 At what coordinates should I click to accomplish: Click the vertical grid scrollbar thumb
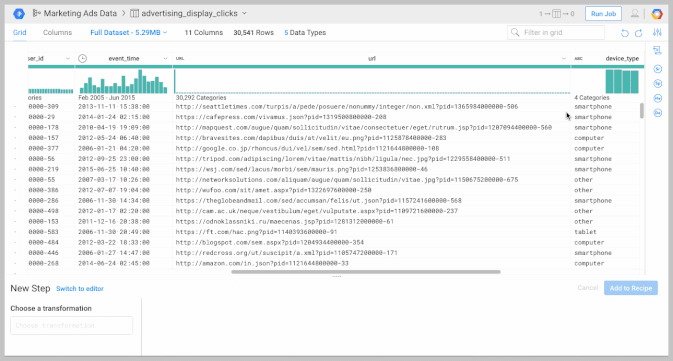pyautogui.click(x=642, y=110)
